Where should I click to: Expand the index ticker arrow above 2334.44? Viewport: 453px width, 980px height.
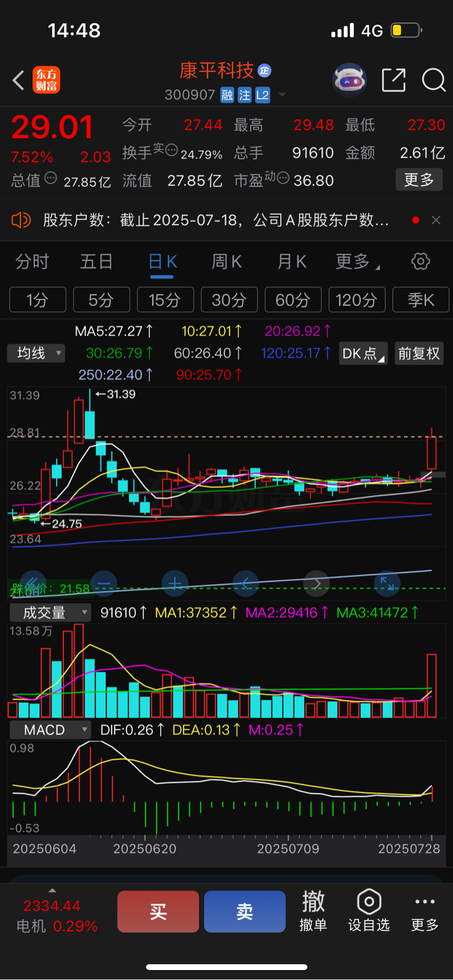(52, 890)
